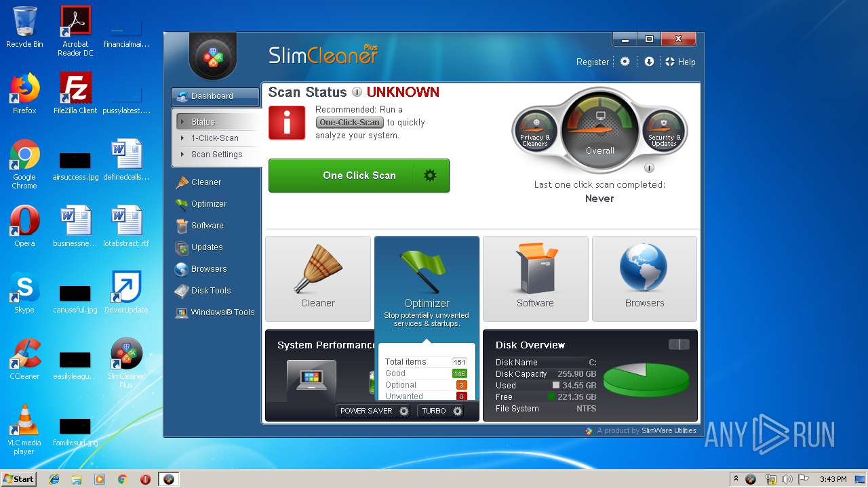Click the Privacy & Cleaners gauge
868x488 pixels.
[535, 131]
